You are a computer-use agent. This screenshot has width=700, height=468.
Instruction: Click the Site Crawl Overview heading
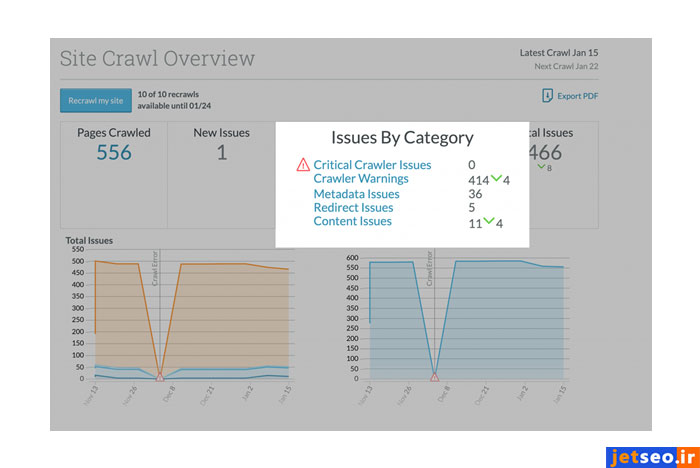point(157,58)
